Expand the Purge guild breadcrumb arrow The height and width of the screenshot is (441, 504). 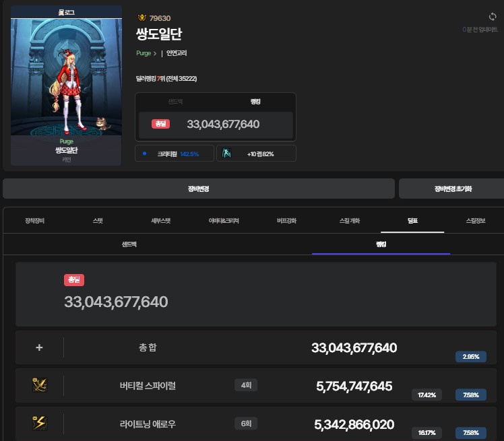tap(157, 53)
